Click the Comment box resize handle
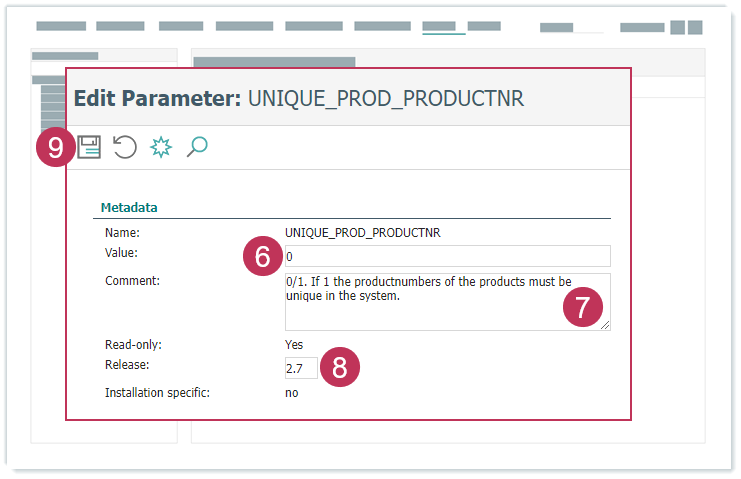The width and height of the screenshot is (741, 479). (x=605, y=325)
